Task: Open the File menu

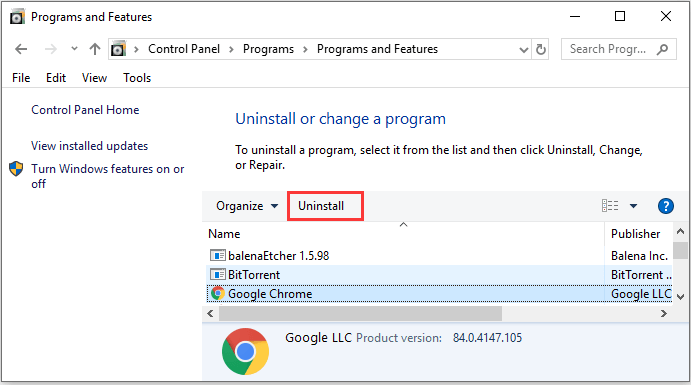Action: 21,78
